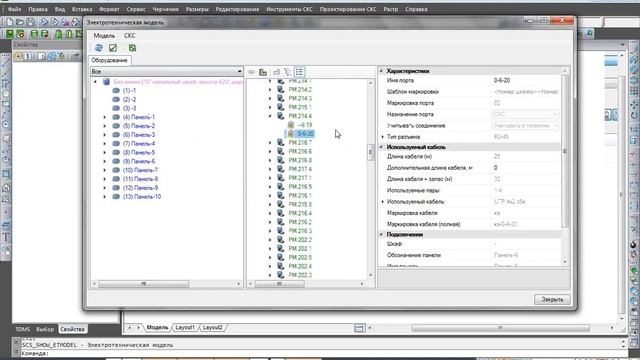Screen dimensions: 640x360
Task: Expand the Тип разъема property row
Action: (382, 137)
